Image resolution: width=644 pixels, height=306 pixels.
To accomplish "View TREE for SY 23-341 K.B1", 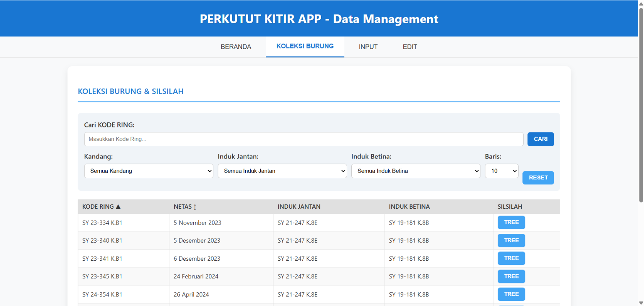I will pos(511,259).
